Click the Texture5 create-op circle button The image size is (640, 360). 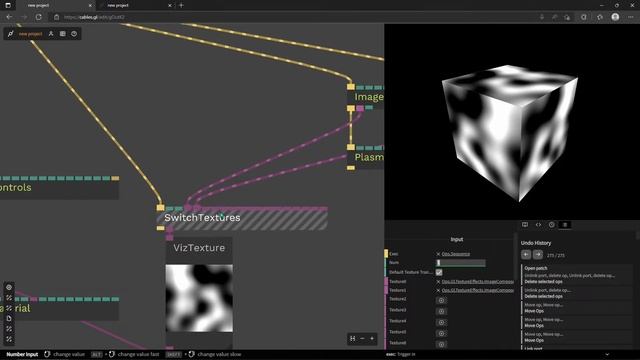tap(441, 333)
